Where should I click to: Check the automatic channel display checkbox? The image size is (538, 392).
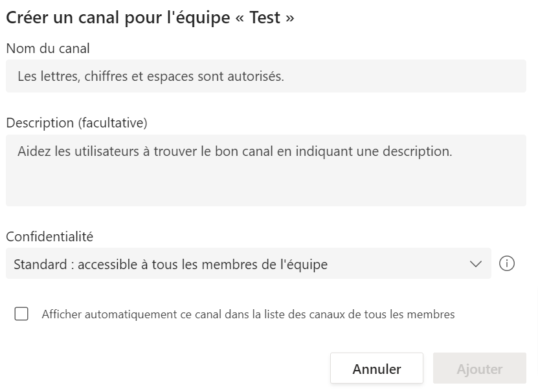(21, 314)
